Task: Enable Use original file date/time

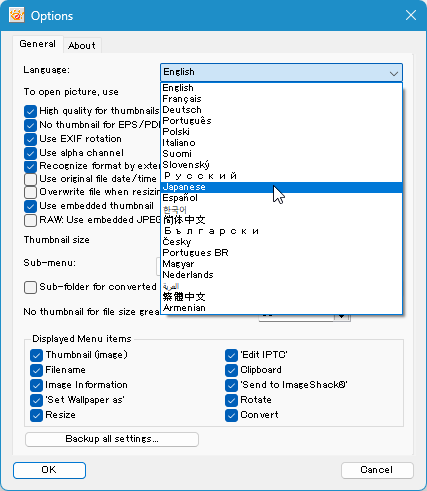Action: pyautogui.click(x=30, y=179)
